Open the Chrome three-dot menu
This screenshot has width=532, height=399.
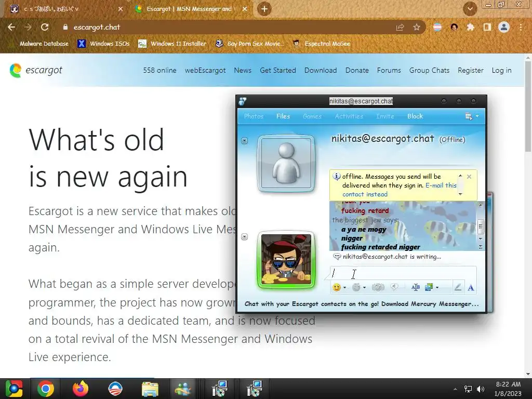click(521, 27)
